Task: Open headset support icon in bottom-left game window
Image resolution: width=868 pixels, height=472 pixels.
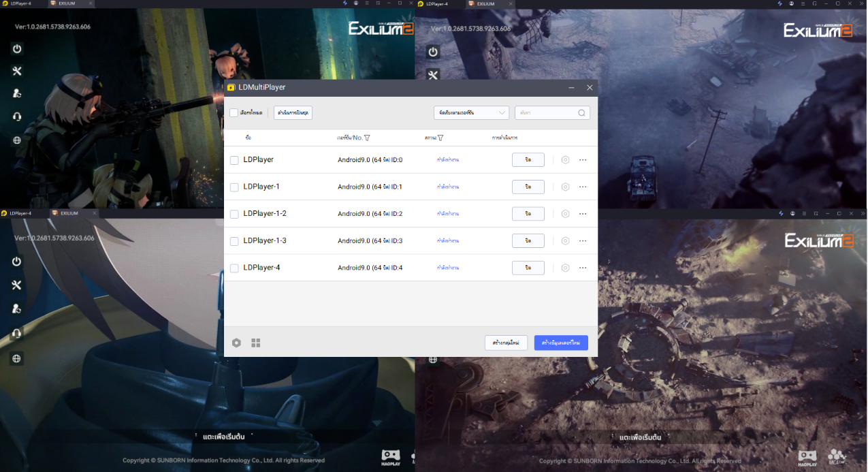Action: pyautogui.click(x=17, y=333)
